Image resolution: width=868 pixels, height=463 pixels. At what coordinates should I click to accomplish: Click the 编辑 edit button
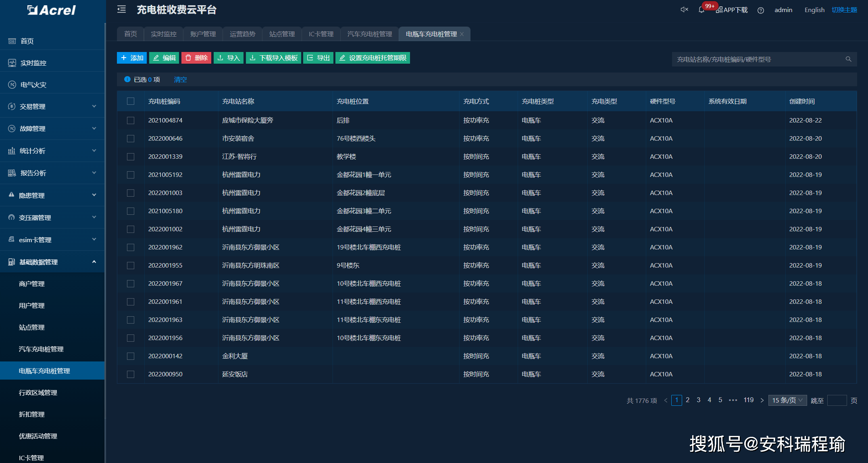tap(164, 58)
